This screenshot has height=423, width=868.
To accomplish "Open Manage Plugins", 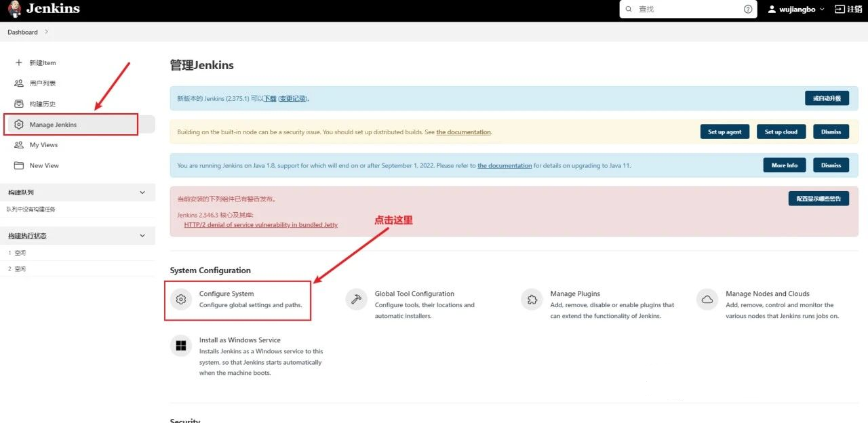I will pyautogui.click(x=575, y=294).
